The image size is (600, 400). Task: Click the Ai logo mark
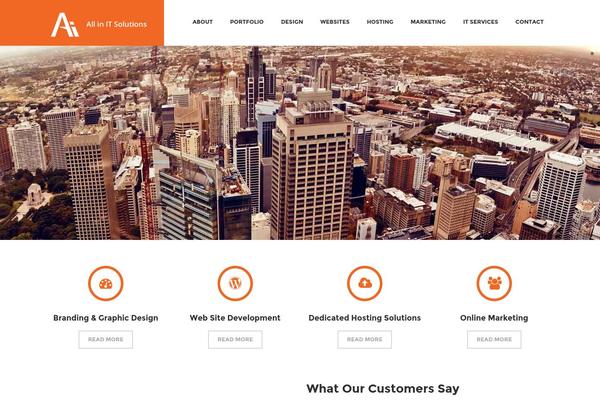pos(65,25)
